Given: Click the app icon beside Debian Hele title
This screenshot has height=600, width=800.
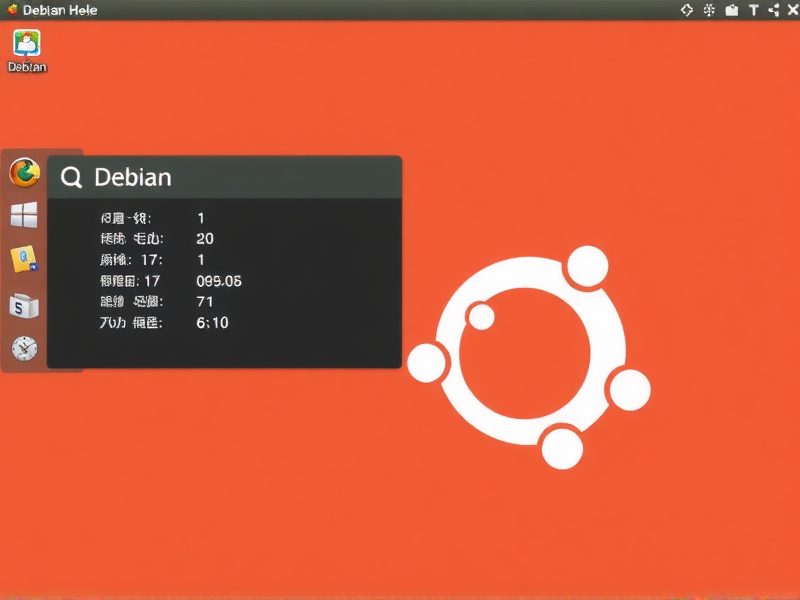Looking at the screenshot, I should pos(9,9).
